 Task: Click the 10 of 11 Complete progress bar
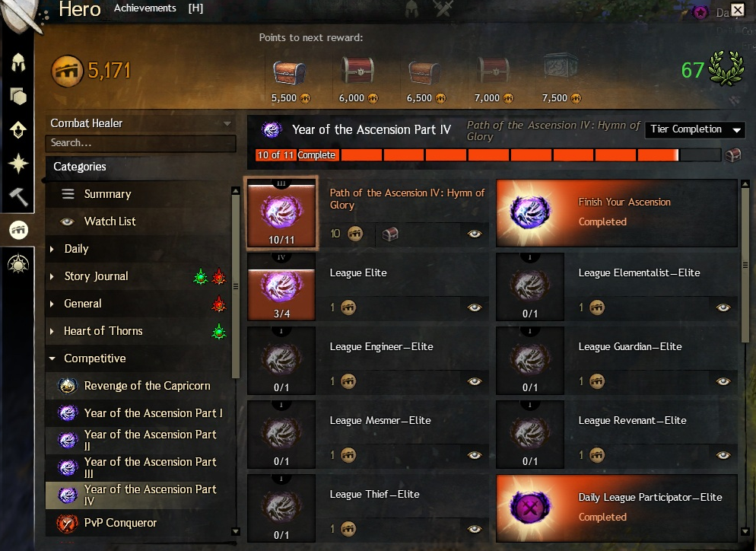[x=488, y=155]
